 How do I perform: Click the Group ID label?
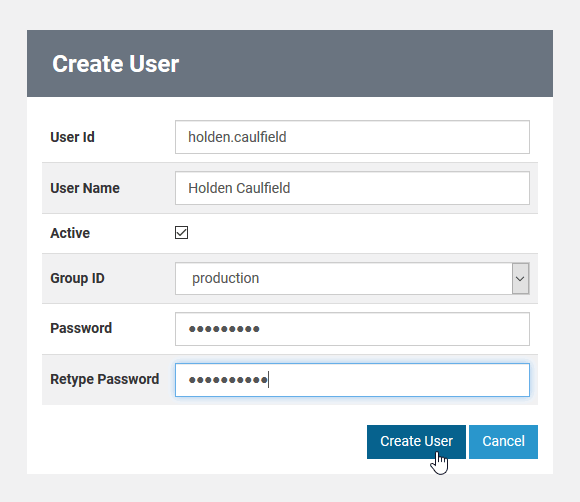click(x=77, y=278)
